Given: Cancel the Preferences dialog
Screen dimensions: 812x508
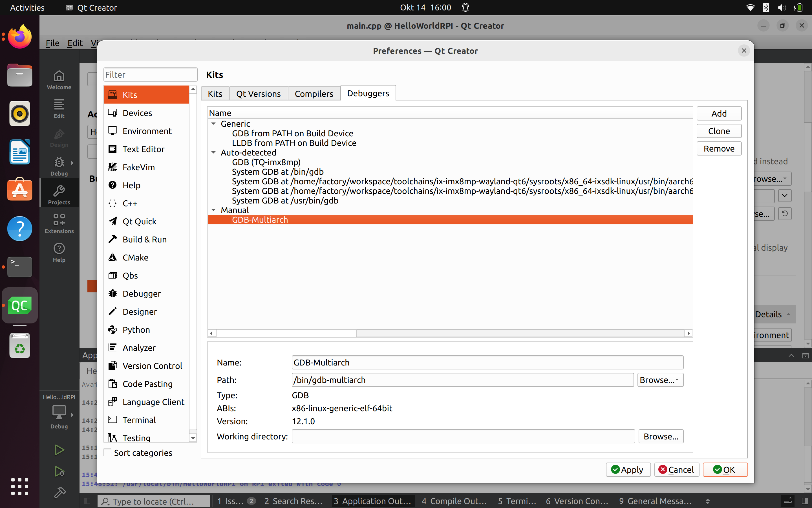Looking at the screenshot, I should (x=676, y=470).
